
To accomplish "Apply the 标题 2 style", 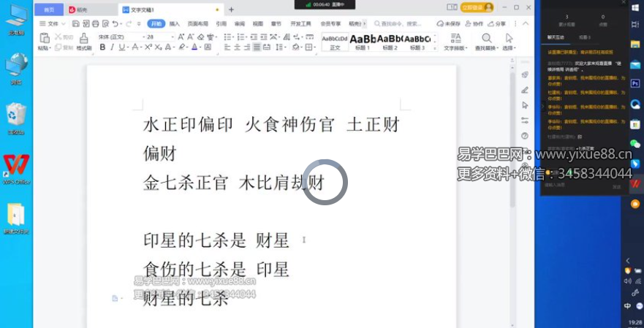I will click(x=390, y=42).
